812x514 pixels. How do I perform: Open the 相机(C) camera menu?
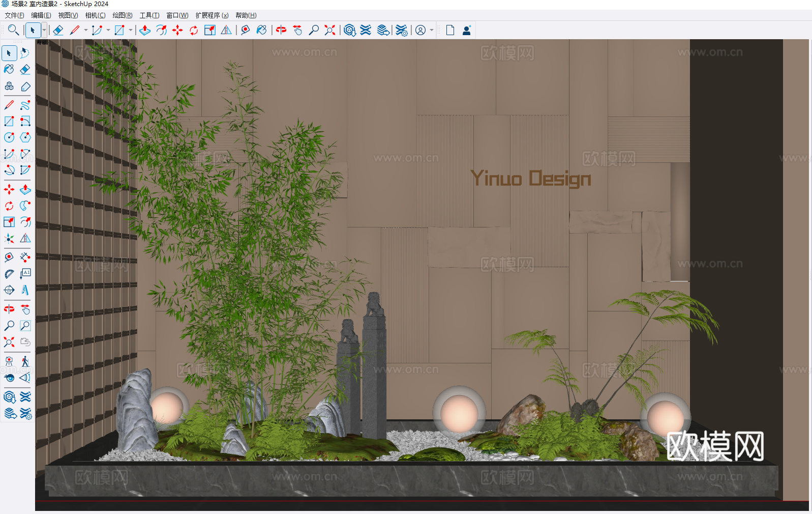point(95,15)
